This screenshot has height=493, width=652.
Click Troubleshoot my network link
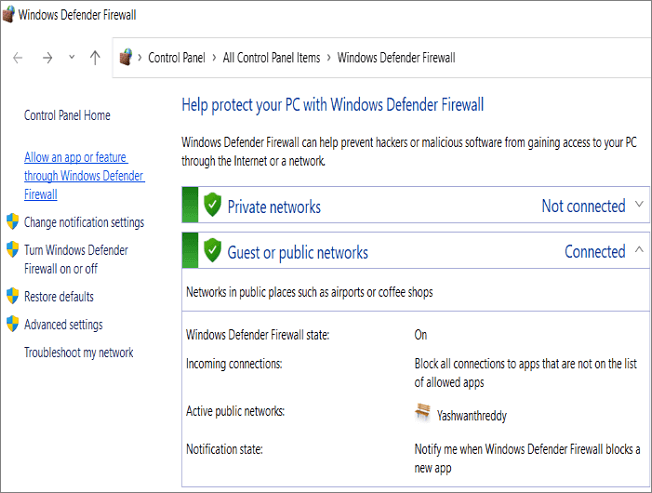click(78, 353)
